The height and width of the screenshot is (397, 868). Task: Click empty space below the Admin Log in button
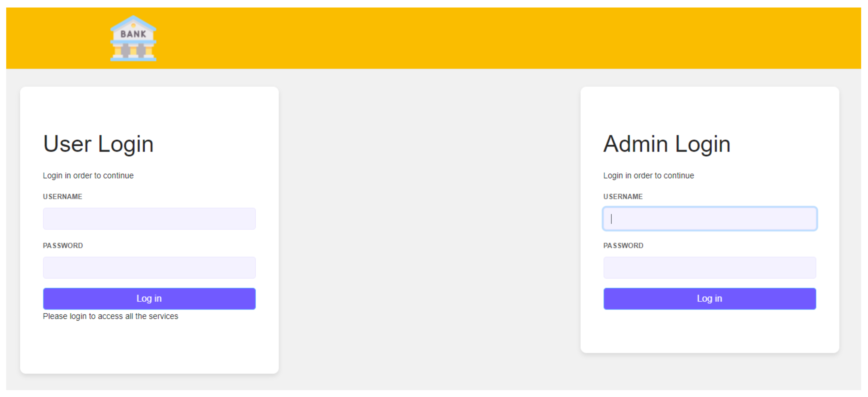point(710,331)
